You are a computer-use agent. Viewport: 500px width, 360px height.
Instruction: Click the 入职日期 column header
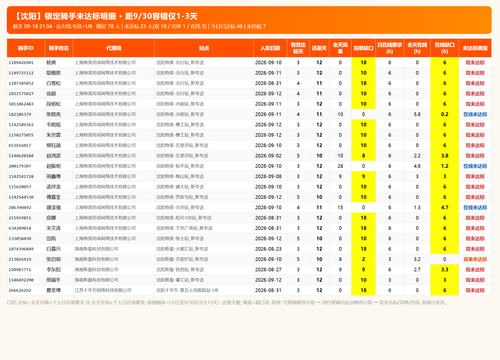pyautogui.click(x=270, y=48)
